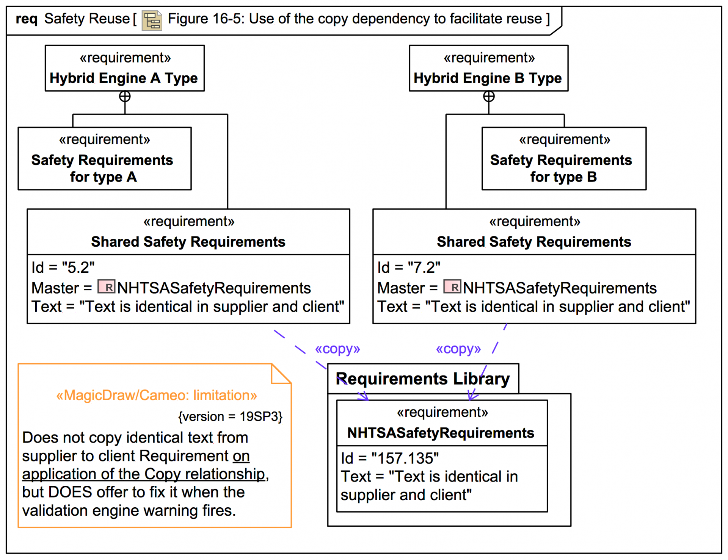Click right Shared Safety Requirements title
This screenshot has height=560, width=728.
(534, 242)
